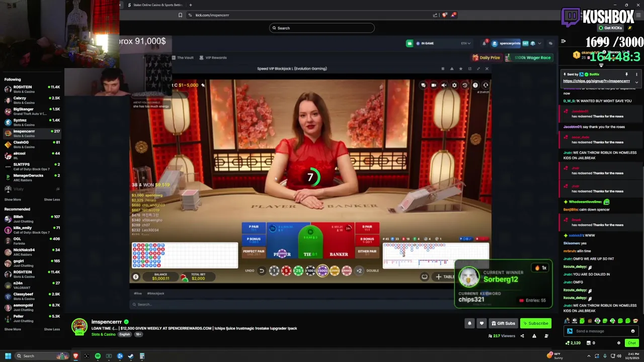Click the Kick search field

pyautogui.click(x=322, y=28)
